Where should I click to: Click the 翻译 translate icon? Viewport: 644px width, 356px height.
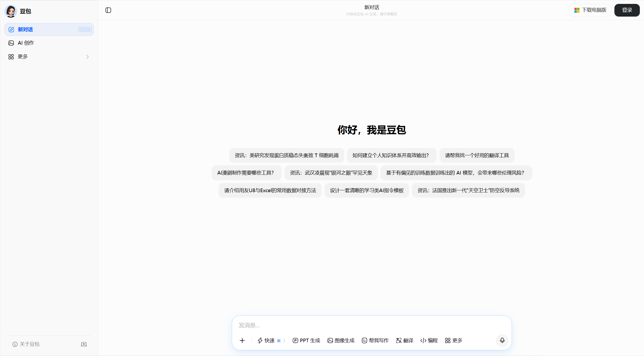(399, 340)
